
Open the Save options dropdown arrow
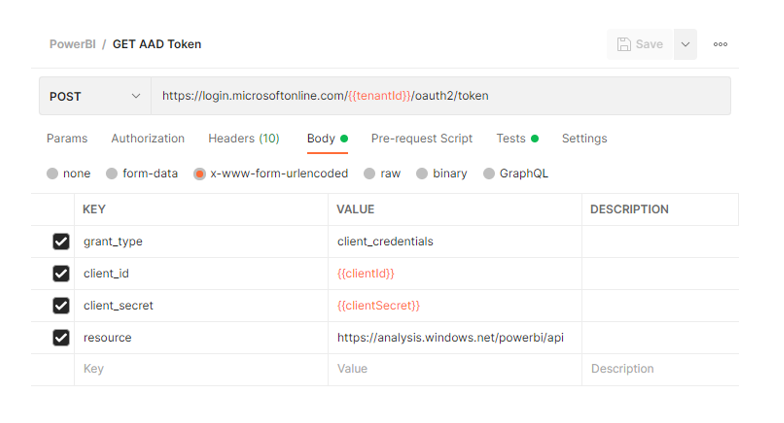[686, 44]
